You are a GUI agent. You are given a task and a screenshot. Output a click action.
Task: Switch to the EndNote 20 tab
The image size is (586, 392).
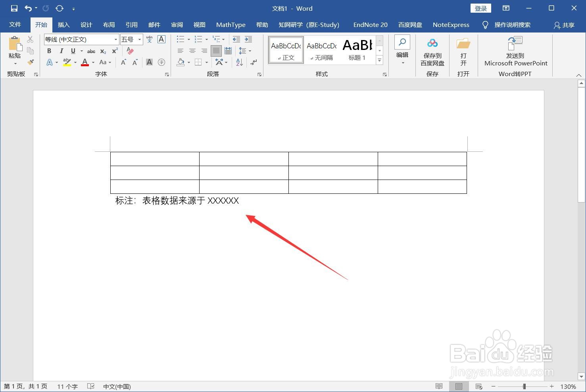pyautogui.click(x=371, y=25)
